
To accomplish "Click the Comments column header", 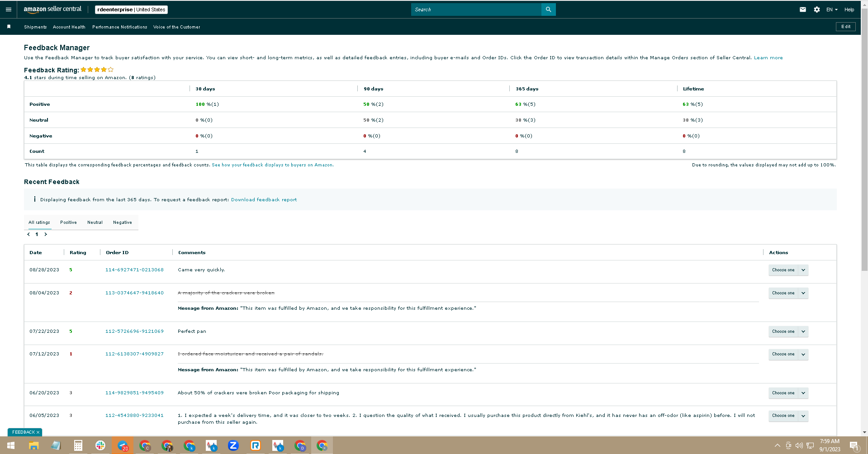I will 192,253.
